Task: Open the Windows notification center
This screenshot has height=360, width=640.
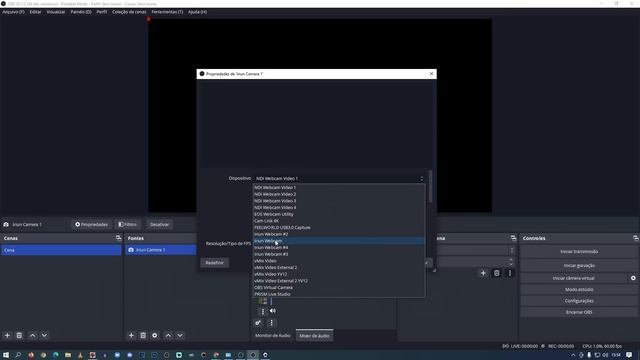Action: click(x=629, y=355)
